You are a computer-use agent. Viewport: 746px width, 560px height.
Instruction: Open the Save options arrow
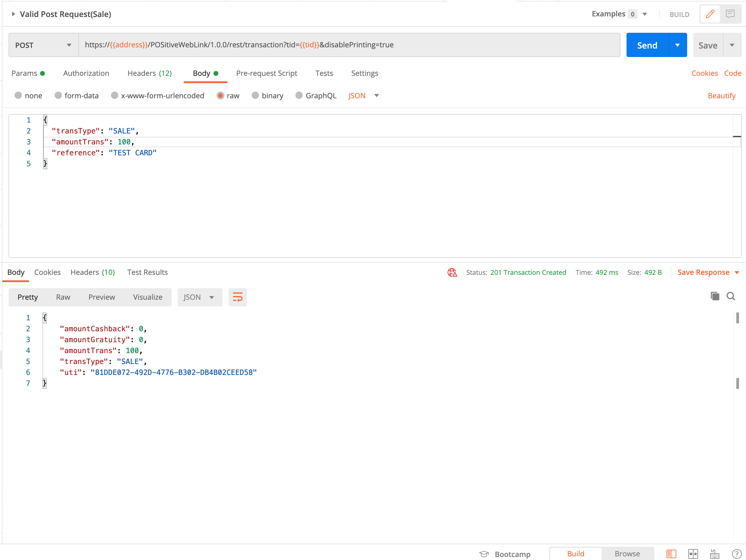click(x=732, y=45)
